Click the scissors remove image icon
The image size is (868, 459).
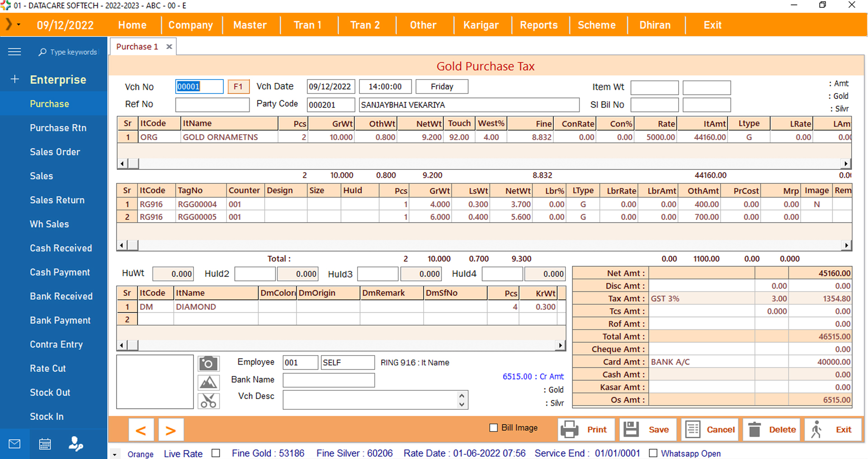[x=208, y=401]
